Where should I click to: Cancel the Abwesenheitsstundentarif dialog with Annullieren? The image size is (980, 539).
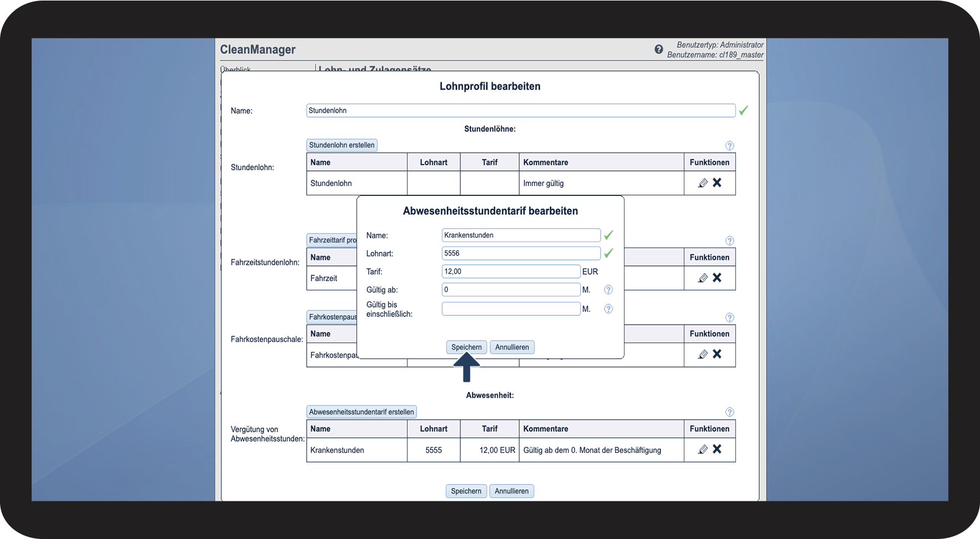click(x=512, y=347)
